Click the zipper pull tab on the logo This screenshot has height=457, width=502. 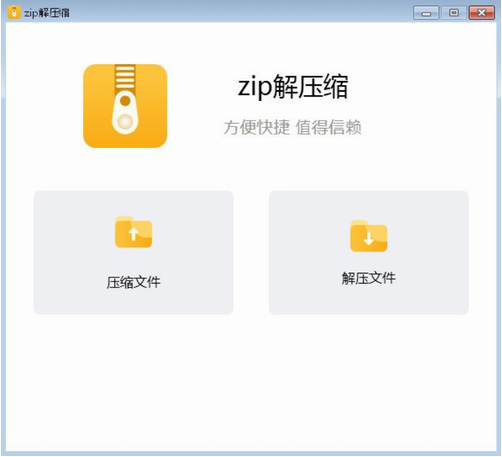point(125,112)
